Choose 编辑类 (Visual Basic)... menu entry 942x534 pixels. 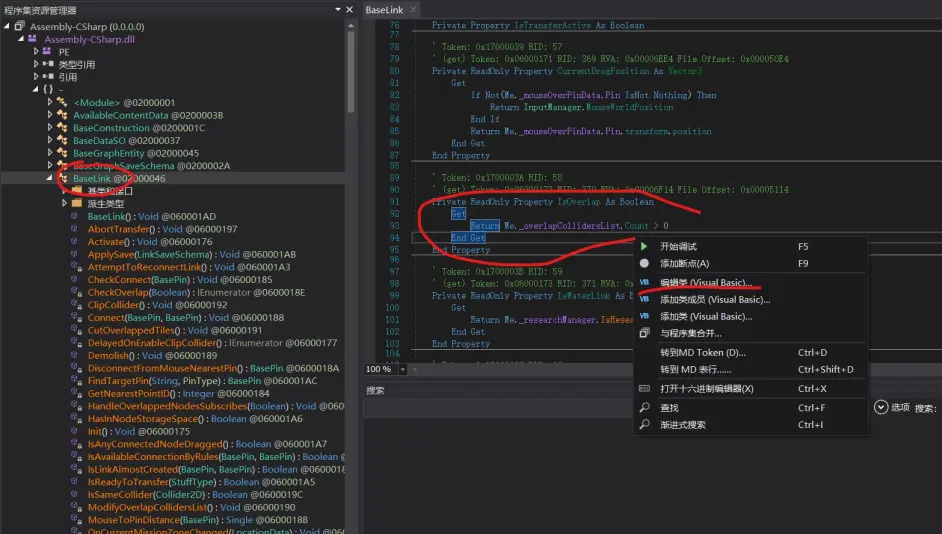pyautogui.click(x=751, y=282)
